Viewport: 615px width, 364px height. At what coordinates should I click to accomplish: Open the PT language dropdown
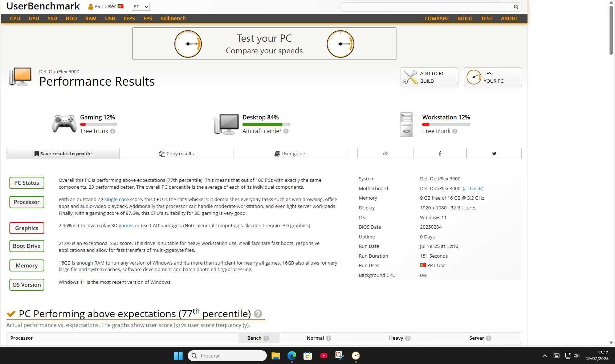click(140, 7)
